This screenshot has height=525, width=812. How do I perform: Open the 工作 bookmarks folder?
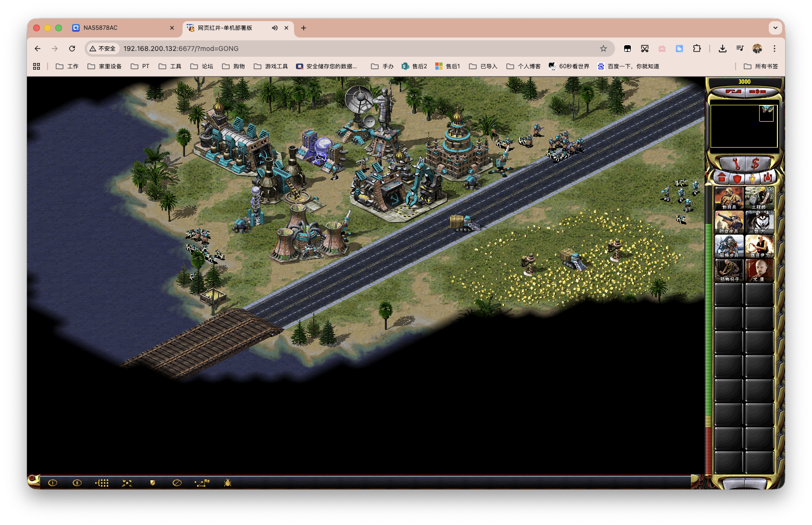pyautogui.click(x=67, y=66)
